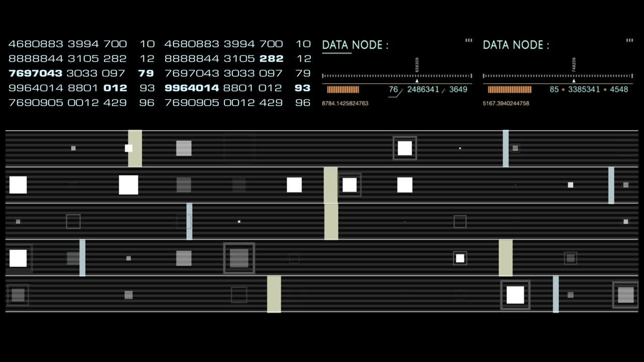Select the large framed white square in bottom row
The image size is (644, 362).
[515, 295]
